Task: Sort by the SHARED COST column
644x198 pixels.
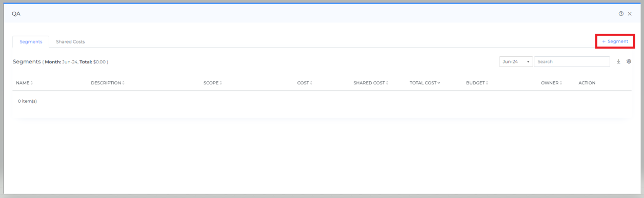Action: 371,83
